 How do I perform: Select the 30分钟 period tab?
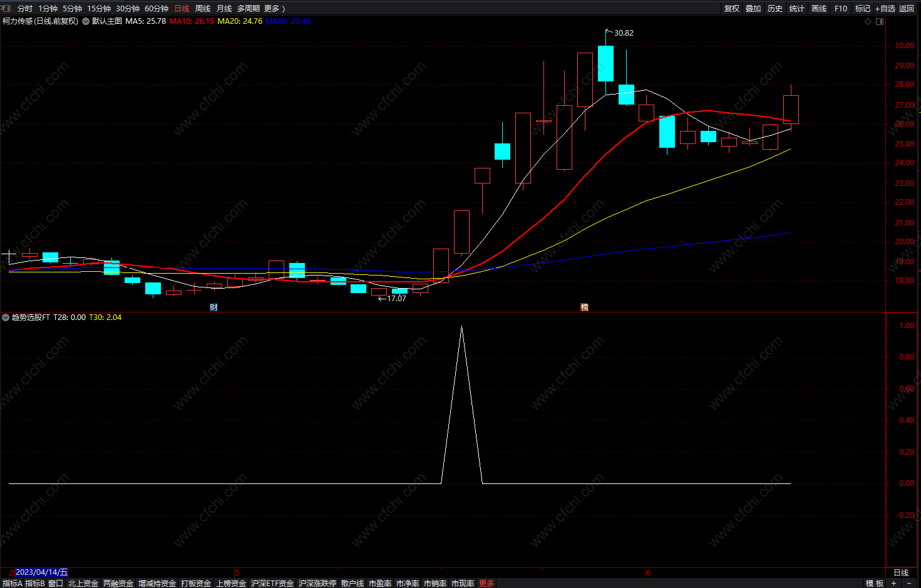click(128, 8)
